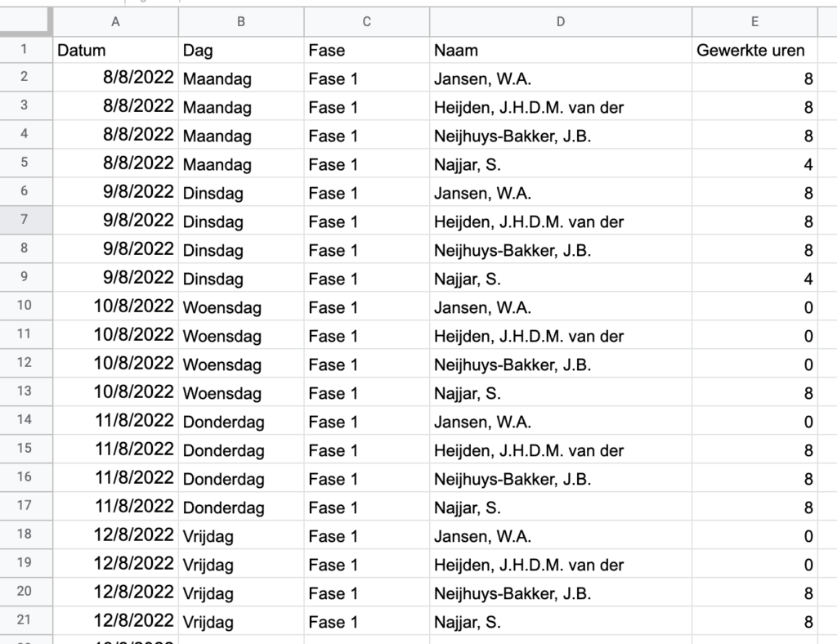Click the "Heijden, J.H.D.M. van der" cell in row 3

coord(561,108)
